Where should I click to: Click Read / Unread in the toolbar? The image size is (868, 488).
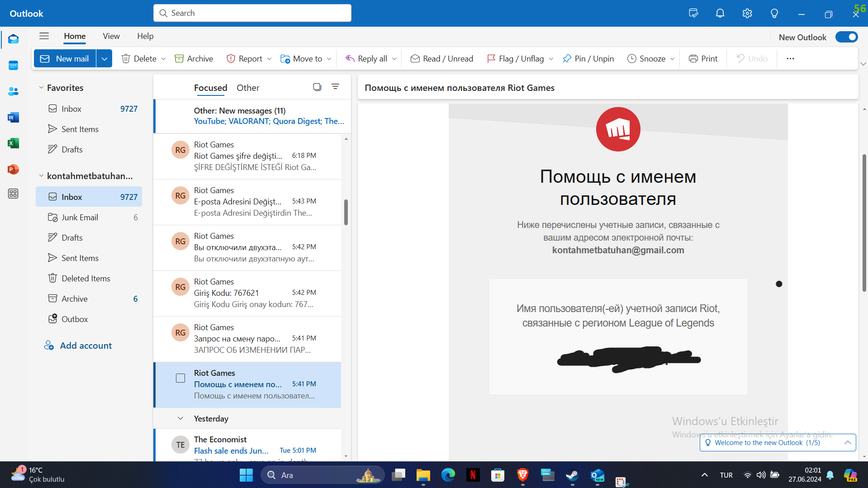click(441, 59)
